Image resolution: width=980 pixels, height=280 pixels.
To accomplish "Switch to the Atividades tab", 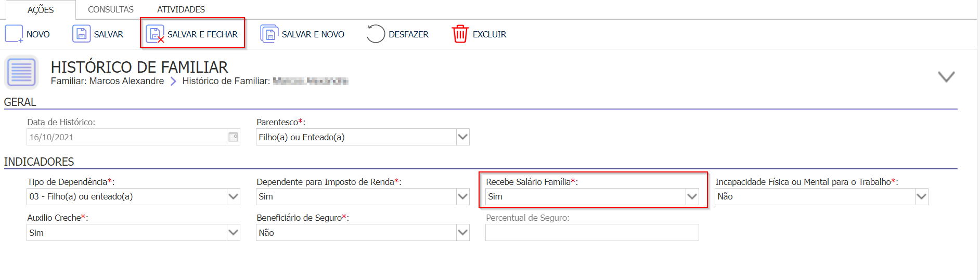I will point(181,9).
